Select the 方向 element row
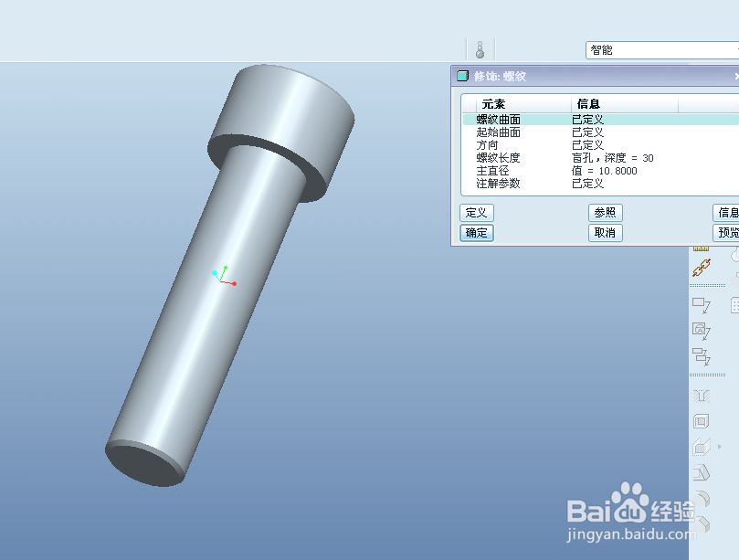The height and width of the screenshot is (560, 739). (601, 145)
